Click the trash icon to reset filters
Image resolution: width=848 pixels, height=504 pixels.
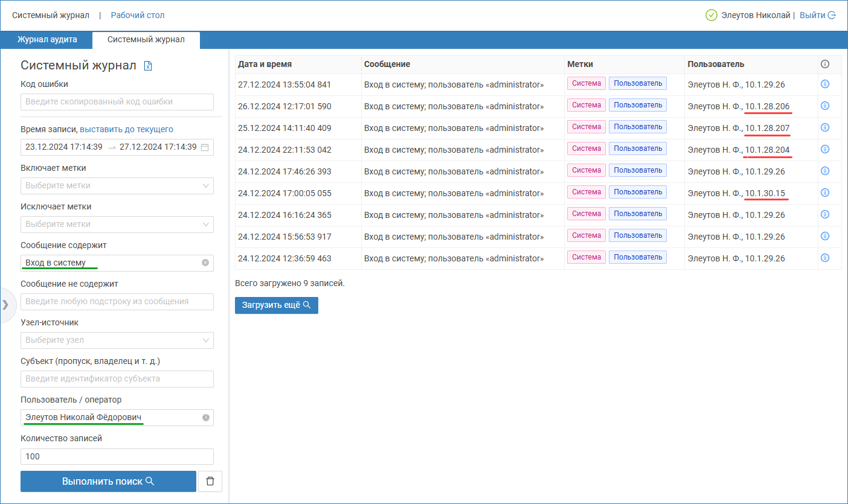[210, 481]
